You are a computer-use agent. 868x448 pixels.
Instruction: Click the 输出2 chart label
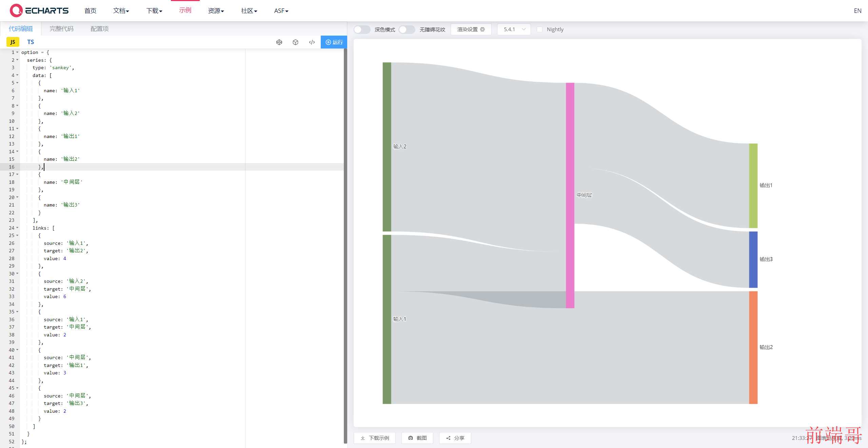pos(766,347)
